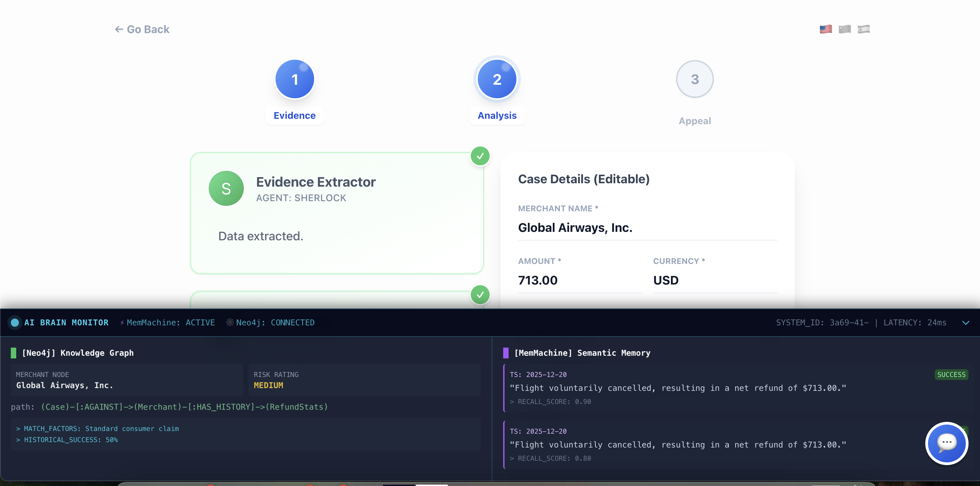This screenshot has width=980, height=486.
Task: Expand the first Semantic Memory entry
Action: 677,388
